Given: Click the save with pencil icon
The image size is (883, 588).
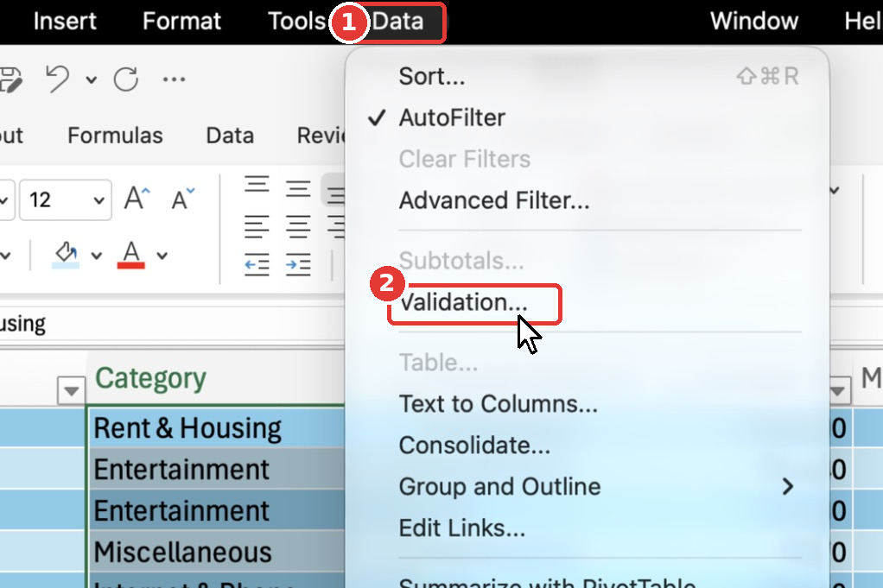Looking at the screenshot, I should click(x=10, y=79).
